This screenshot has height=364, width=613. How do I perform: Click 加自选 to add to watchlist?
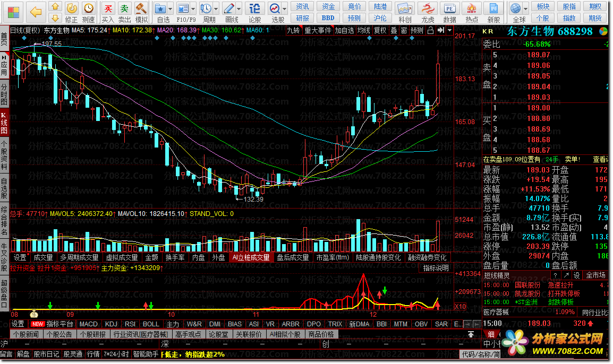pos(344,30)
